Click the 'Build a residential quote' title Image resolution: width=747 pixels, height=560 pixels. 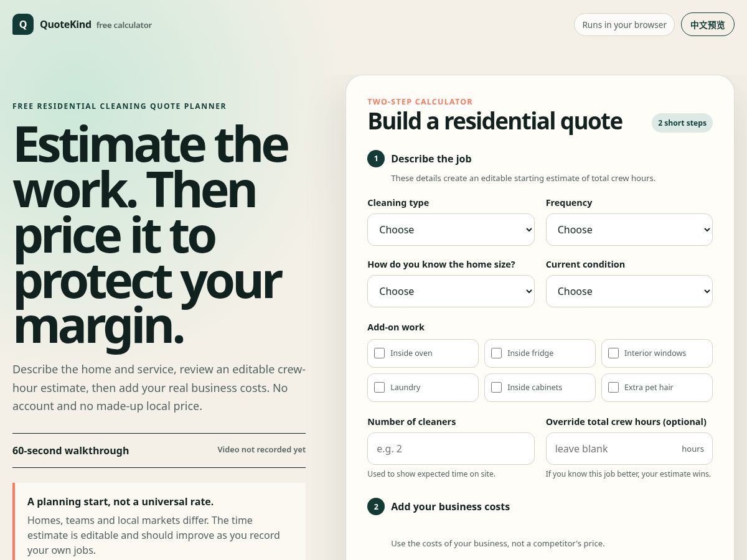(495, 121)
